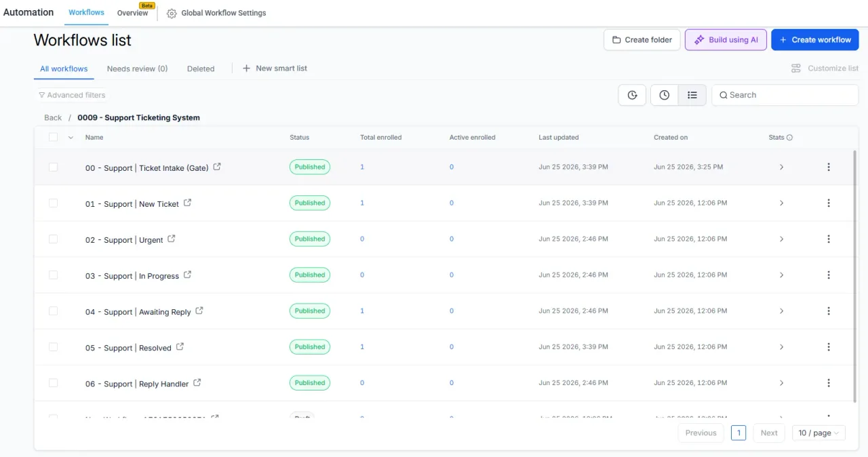The height and width of the screenshot is (457, 868).
Task: Switch to the Workflows tab
Action: [x=86, y=13]
